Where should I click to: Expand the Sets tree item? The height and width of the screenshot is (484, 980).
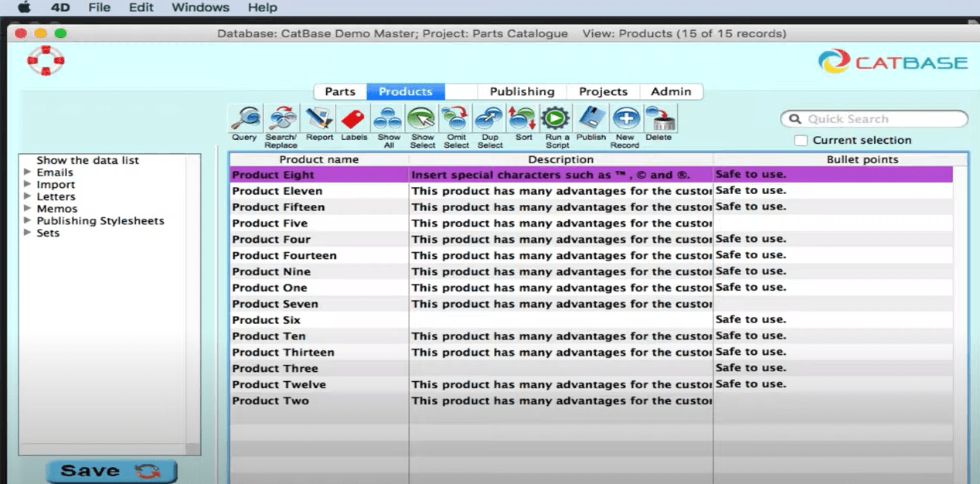(x=28, y=232)
